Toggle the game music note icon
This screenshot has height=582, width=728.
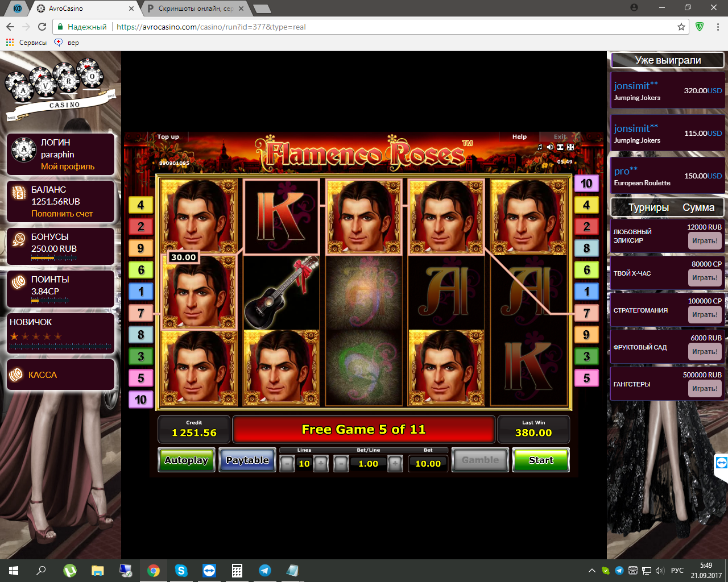tap(540, 147)
